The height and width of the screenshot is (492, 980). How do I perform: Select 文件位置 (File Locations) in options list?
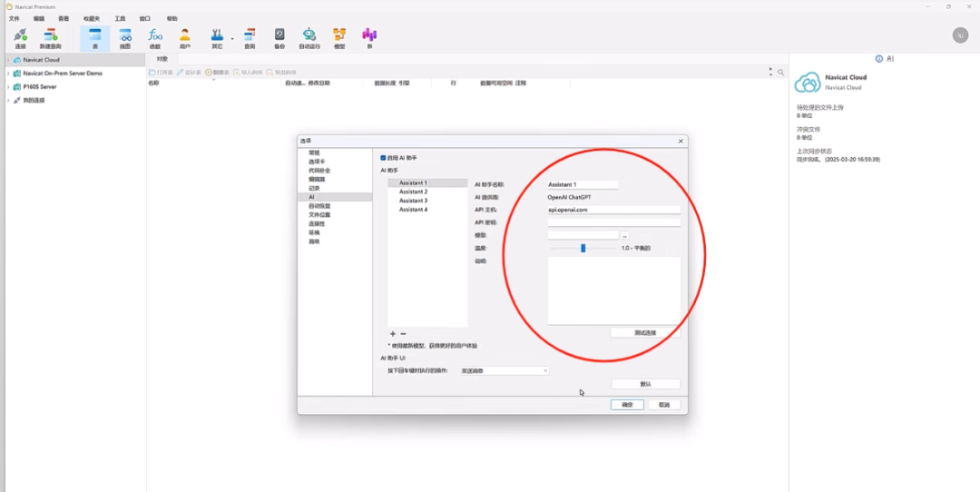(318, 214)
